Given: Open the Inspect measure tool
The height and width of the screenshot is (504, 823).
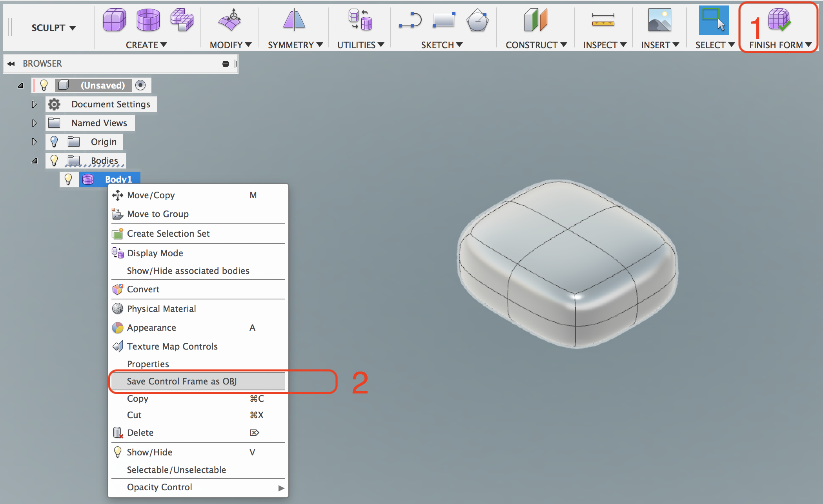Looking at the screenshot, I should pyautogui.click(x=603, y=19).
